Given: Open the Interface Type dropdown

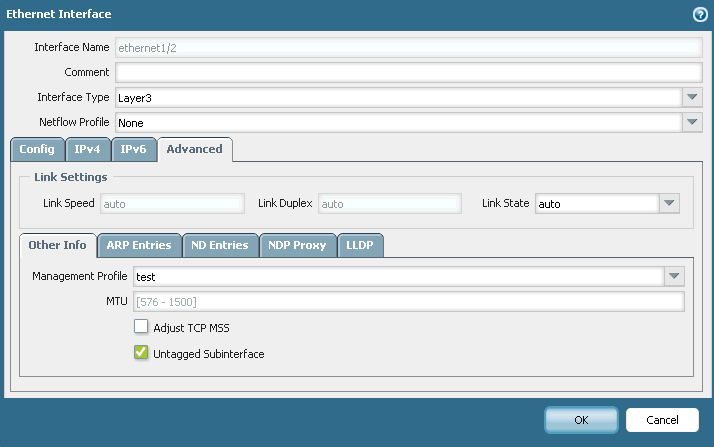Looking at the screenshot, I should tap(692, 97).
